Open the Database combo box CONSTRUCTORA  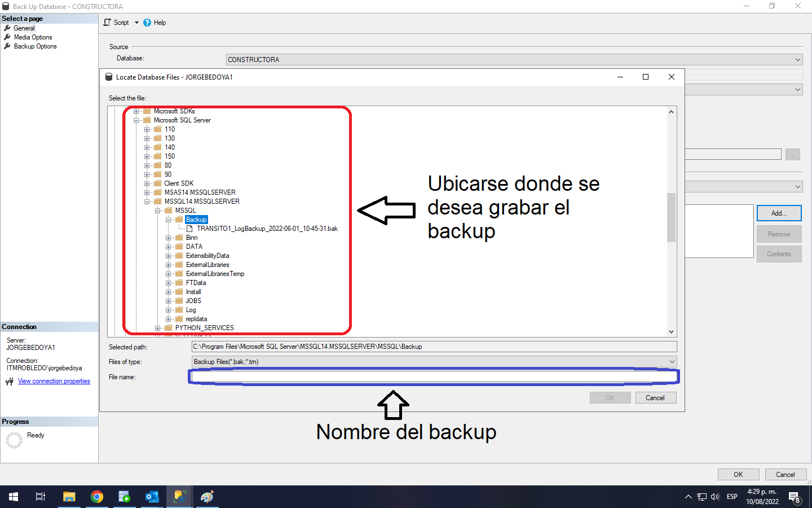(514, 59)
